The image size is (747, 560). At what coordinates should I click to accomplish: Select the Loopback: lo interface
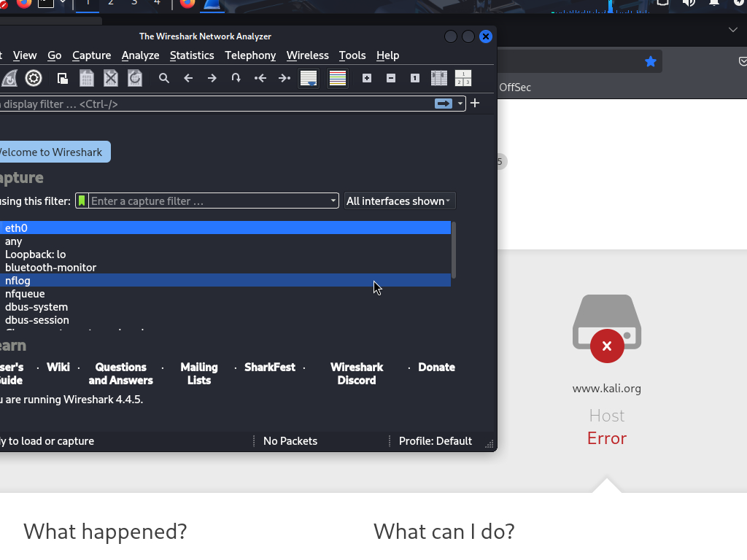(x=225, y=254)
